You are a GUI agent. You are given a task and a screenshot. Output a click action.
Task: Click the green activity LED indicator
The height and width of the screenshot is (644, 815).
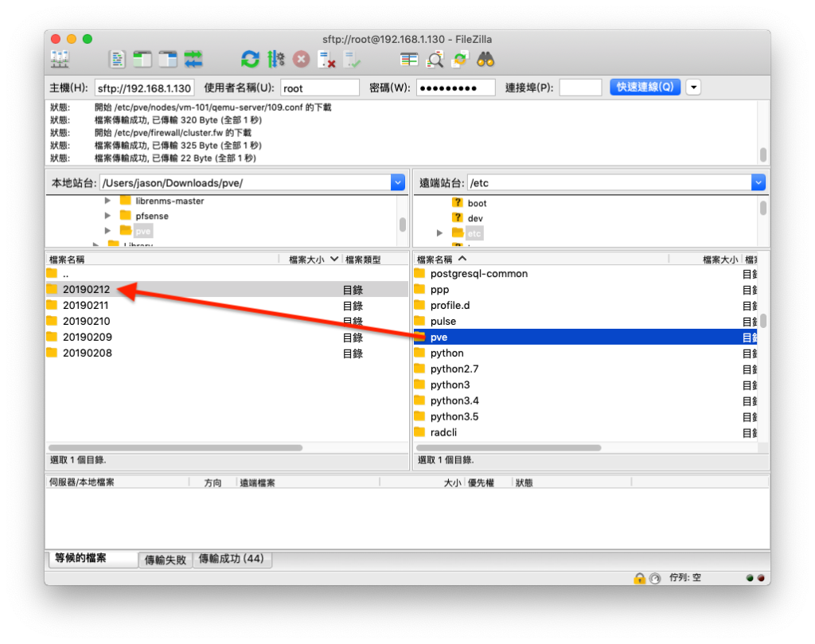pos(750,577)
